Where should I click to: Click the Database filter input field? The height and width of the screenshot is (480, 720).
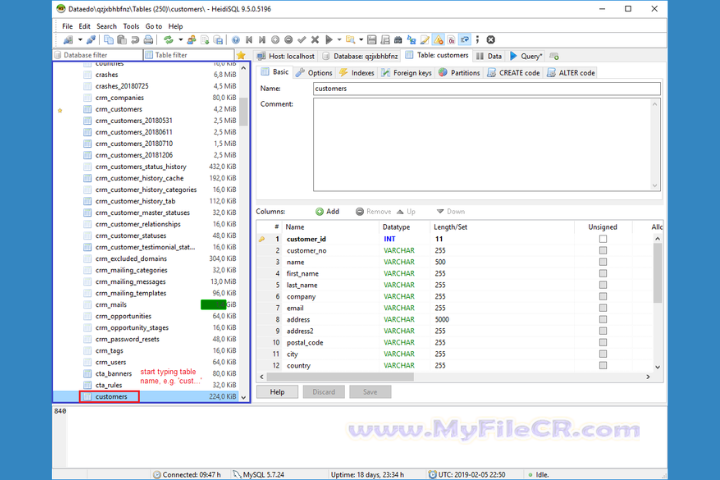98,55
